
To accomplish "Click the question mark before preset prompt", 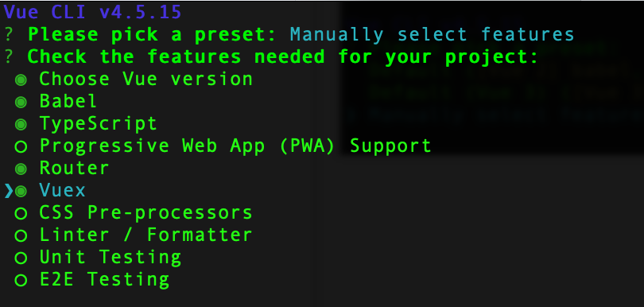I will click(9, 34).
